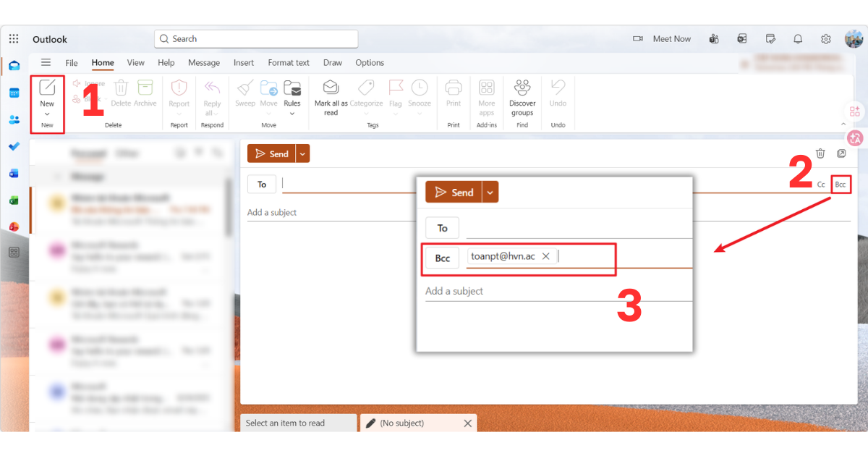Open the Message tab in the ribbon
This screenshot has height=456, width=868.
[x=203, y=63]
